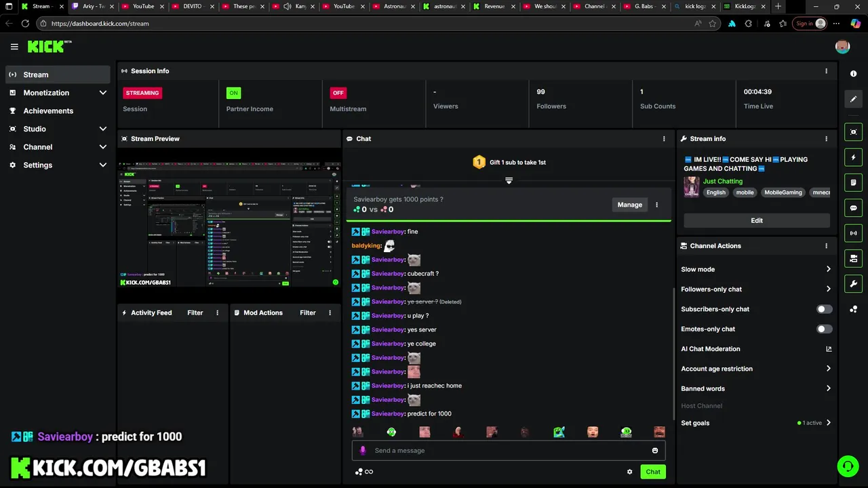The image size is (868, 488).
Task: Toggle the wrench stream info sidebar icon
Action: click(854, 283)
